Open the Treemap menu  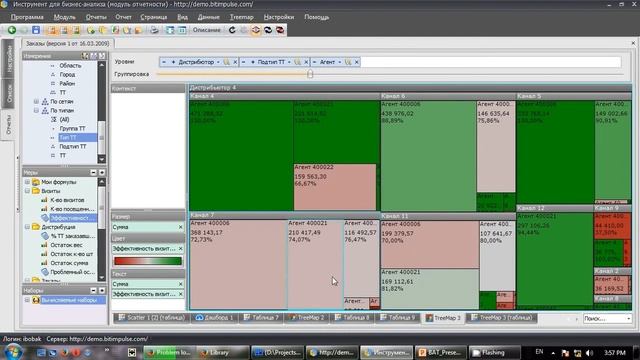click(242, 17)
